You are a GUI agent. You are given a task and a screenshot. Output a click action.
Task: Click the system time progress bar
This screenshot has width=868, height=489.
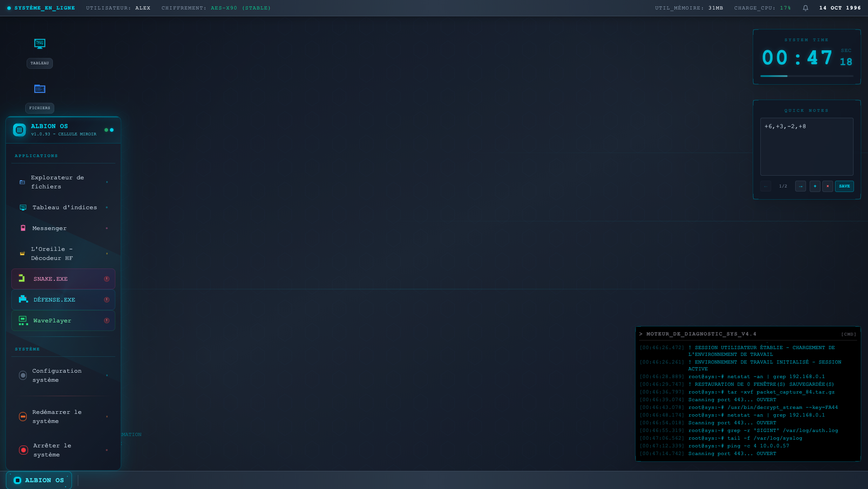pos(807,76)
